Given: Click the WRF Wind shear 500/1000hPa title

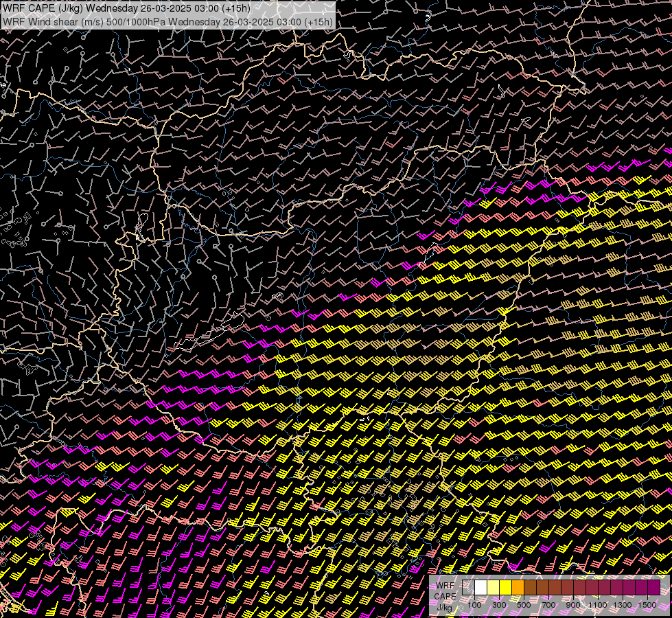Looking at the screenshot, I should (167, 22).
